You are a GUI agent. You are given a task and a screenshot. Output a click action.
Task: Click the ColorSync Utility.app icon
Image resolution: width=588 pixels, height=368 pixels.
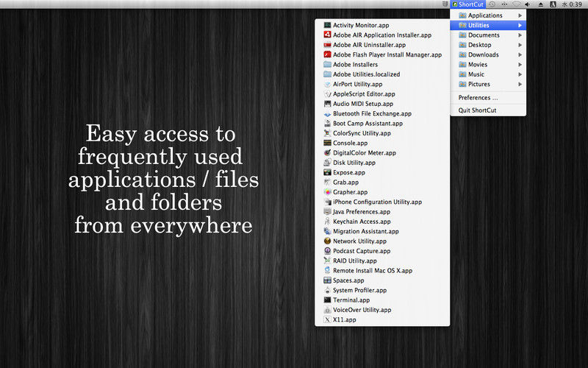pyautogui.click(x=327, y=133)
